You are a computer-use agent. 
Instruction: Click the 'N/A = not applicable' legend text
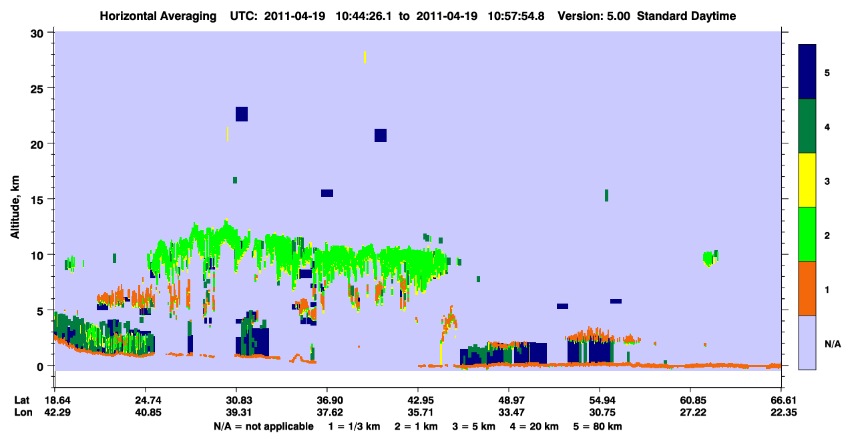click(x=264, y=426)
